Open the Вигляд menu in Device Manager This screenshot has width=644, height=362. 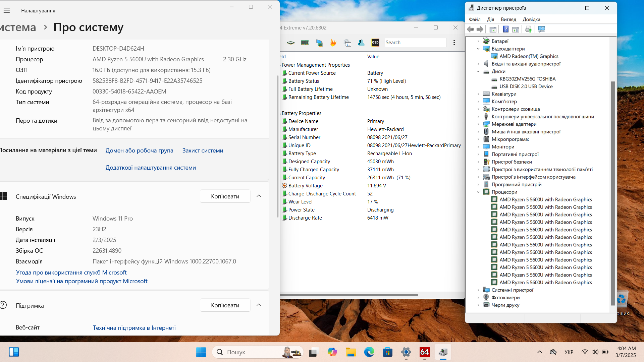coord(508,19)
